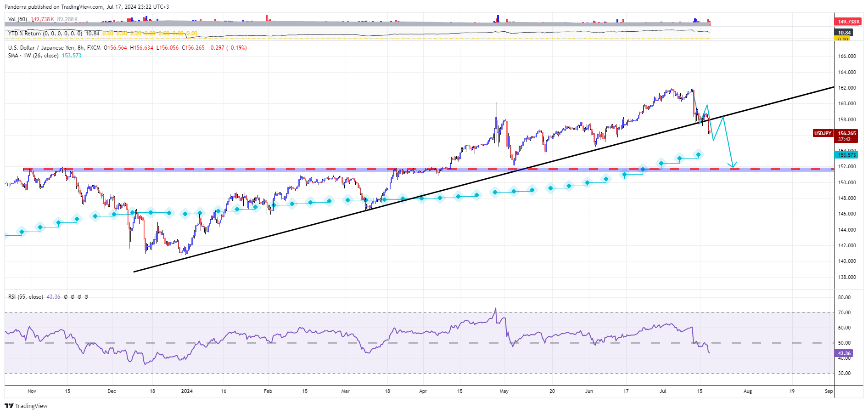Click the 150.000 price axis label
Screen dimensions: 868x414
(847, 182)
